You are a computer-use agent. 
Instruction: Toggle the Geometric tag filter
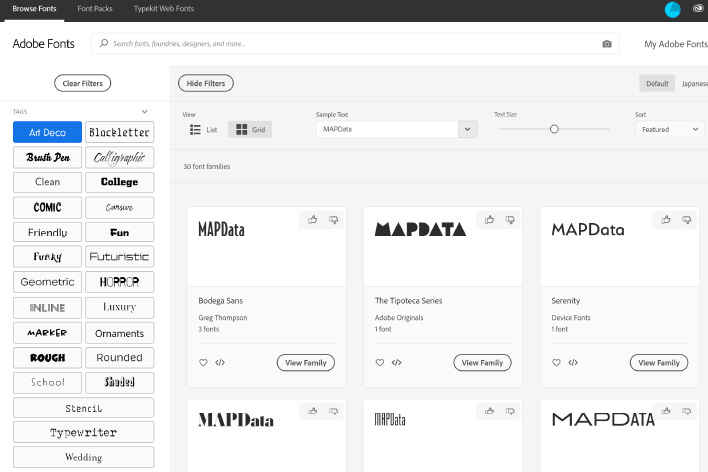pyautogui.click(x=47, y=282)
